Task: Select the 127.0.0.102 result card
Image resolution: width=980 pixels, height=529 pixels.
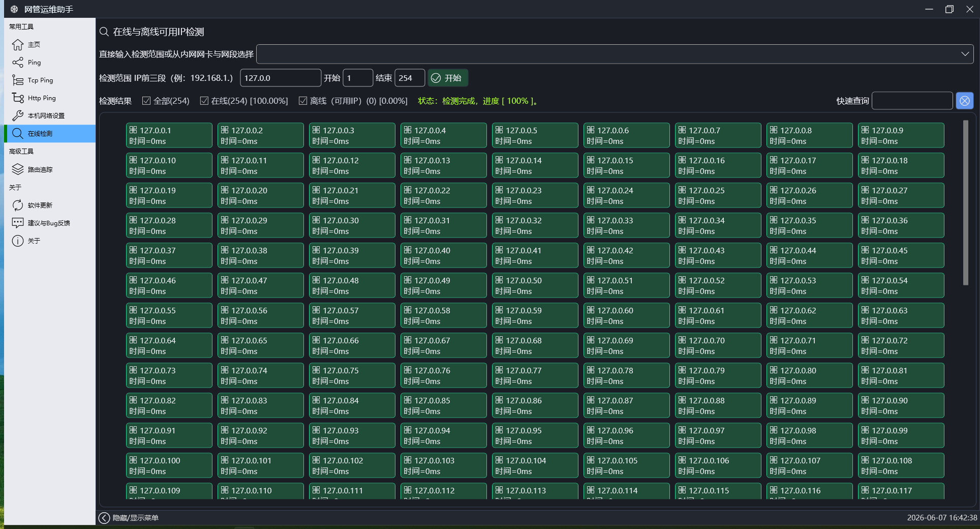Action: click(x=352, y=465)
